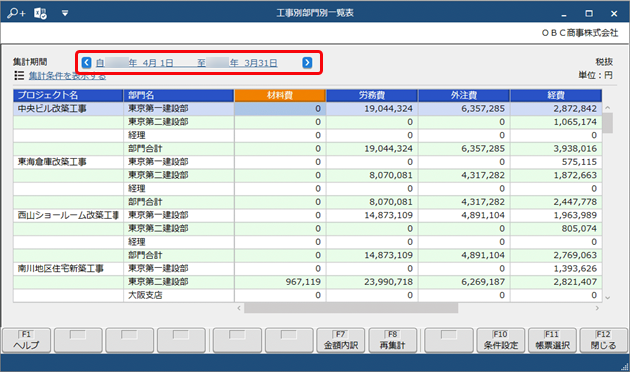Image resolution: width=630 pixels, height=372 pixels.
Task: Select the プロジェクト名 column header
Action: (68, 95)
